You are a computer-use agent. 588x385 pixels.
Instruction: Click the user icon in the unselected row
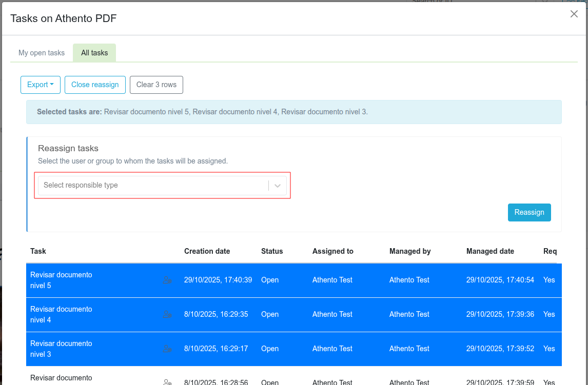click(x=167, y=382)
